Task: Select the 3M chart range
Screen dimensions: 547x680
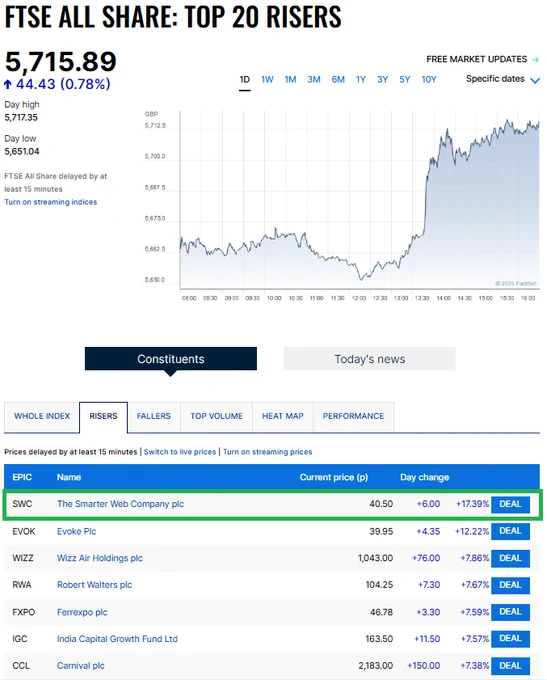Action: 314,79
